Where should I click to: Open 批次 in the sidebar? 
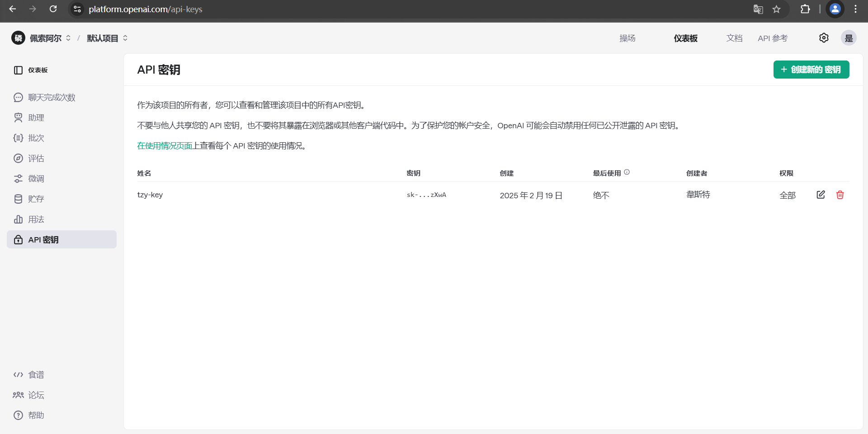62,138
